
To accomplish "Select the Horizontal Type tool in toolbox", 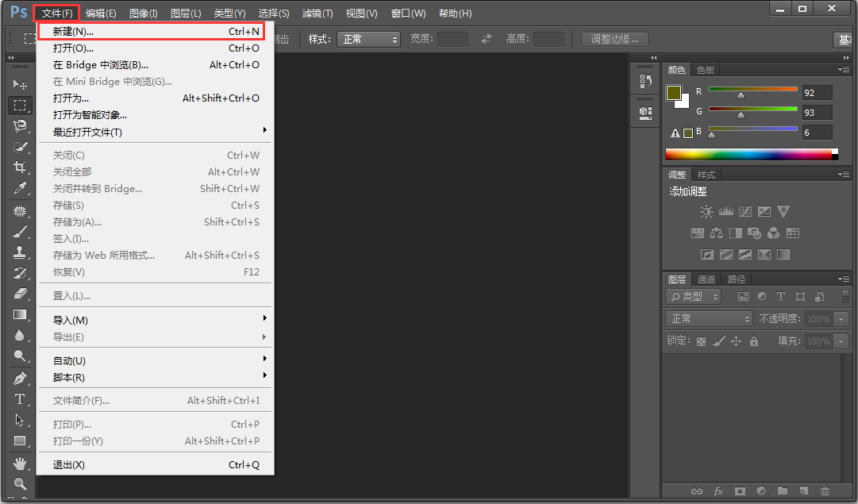I will [20, 399].
